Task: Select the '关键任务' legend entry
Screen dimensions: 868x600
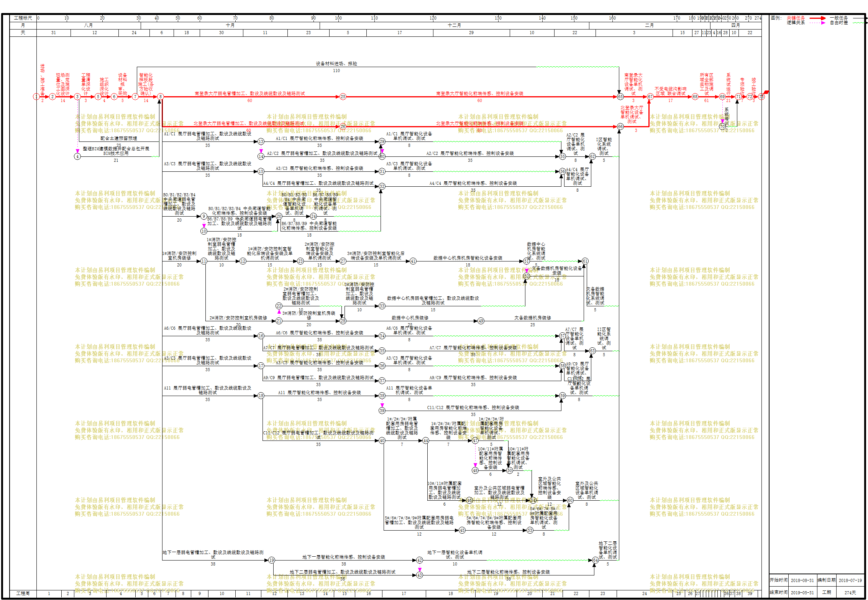Action: (x=796, y=18)
